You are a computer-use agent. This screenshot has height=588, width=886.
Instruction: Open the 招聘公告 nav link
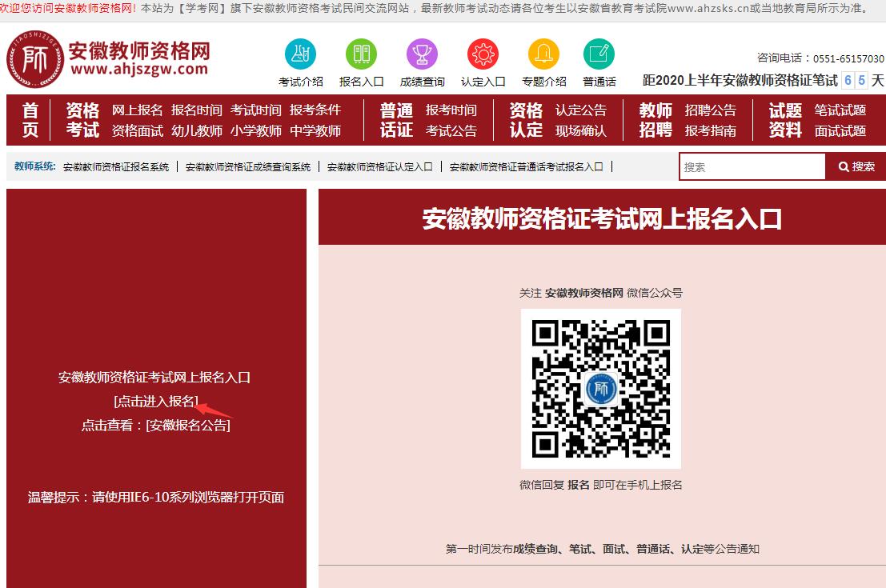click(710, 110)
